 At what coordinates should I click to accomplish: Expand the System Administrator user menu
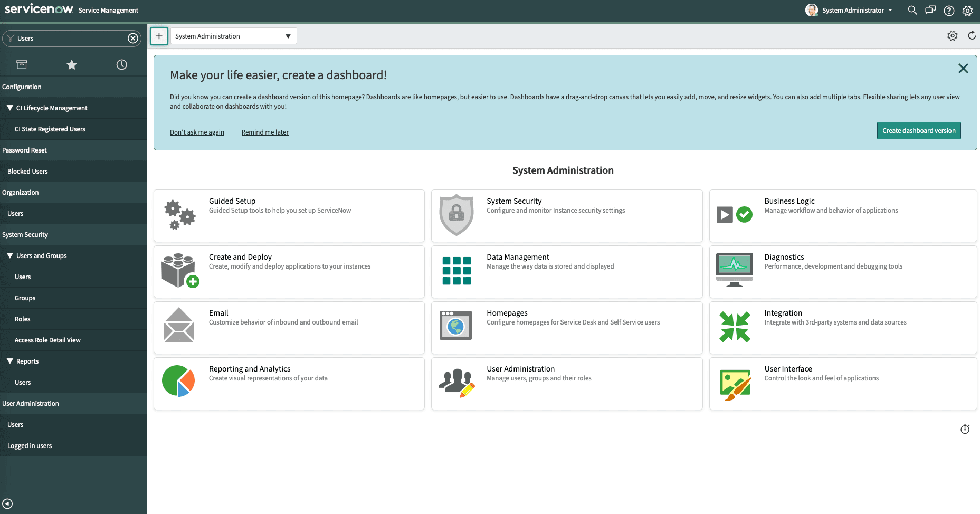point(850,10)
